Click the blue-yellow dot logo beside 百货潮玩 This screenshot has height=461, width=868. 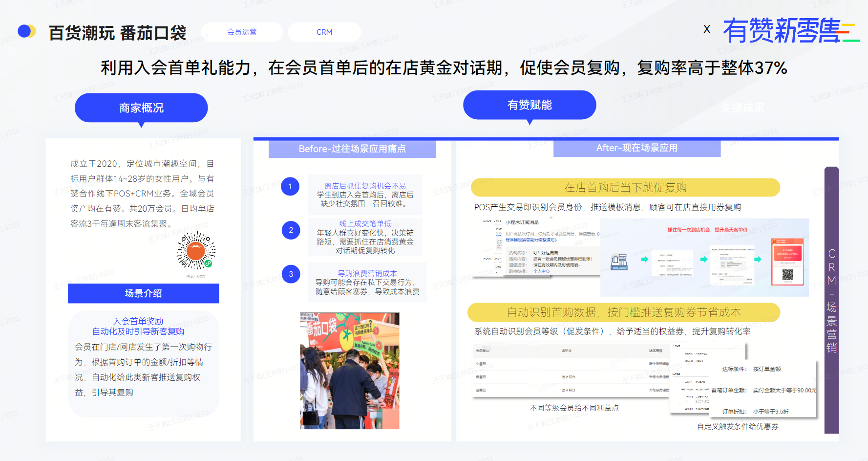pyautogui.click(x=27, y=31)
